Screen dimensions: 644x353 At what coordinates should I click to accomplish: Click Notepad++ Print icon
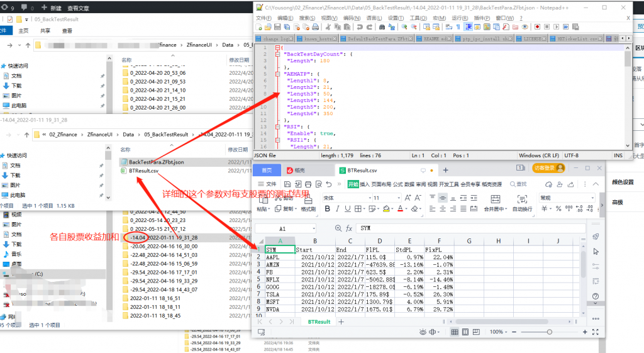click(x=316, y=27)
